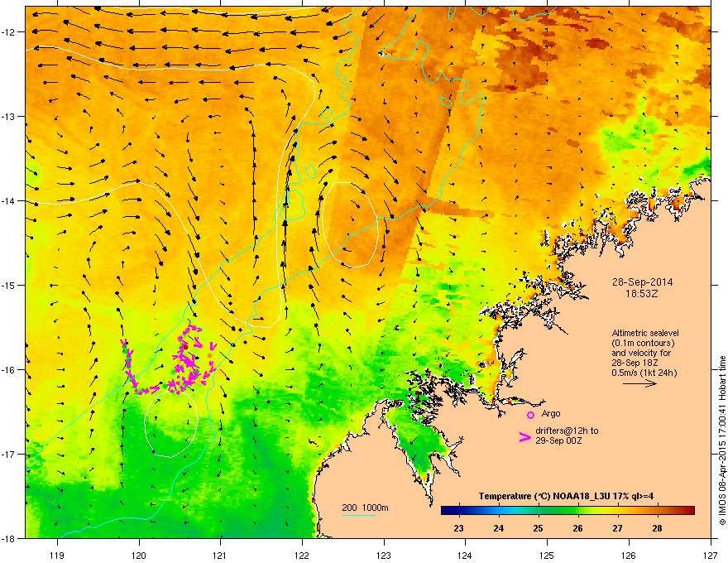The height and width of the screenshot is (563, 728).
Task: Click the latitude axis label -15
Action: pos(8,285)
